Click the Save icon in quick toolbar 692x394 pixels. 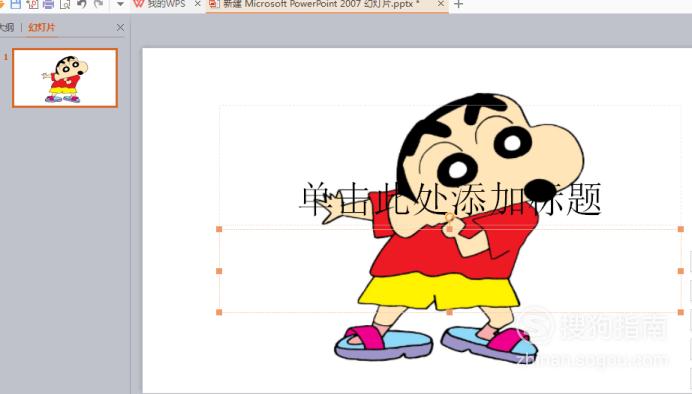pos(15,4)
